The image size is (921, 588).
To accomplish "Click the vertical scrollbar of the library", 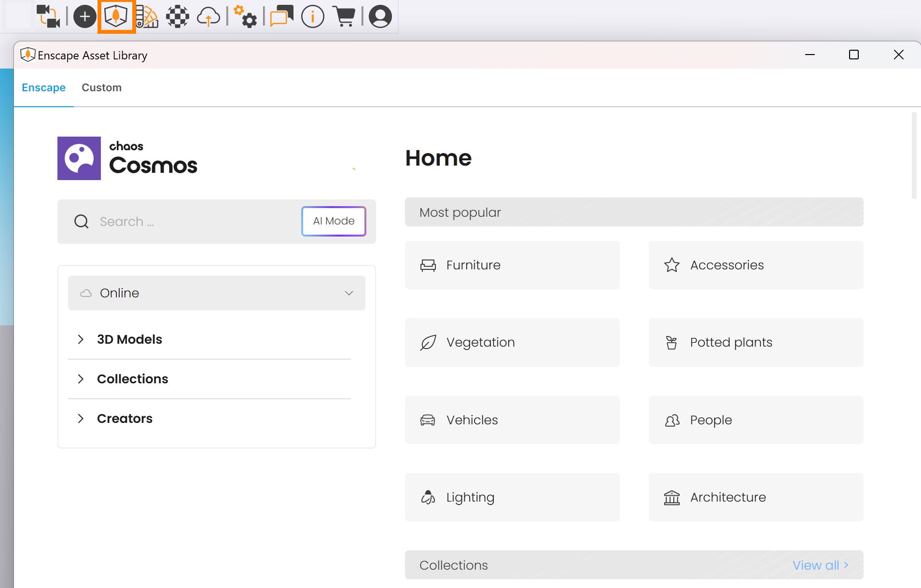I will click(914, 155).
